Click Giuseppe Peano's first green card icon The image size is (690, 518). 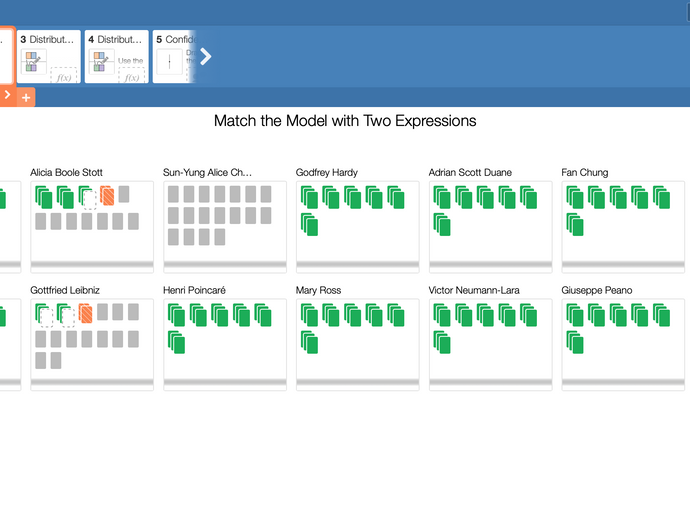575,315
